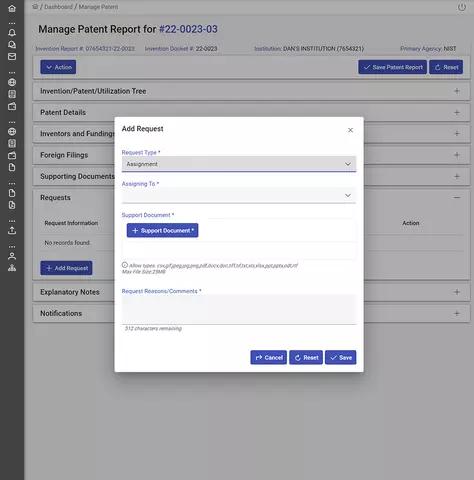The height and width of the screenshot is (480, 474).
Task: Click the Foreign Filings section title
Action: [64, 155]
